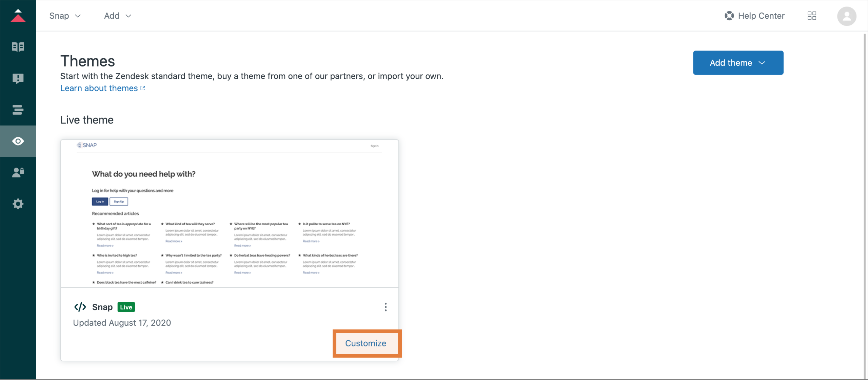Click the page vertical scrollbar
Viewport: 868px width, 380px height.
click(865, 204)
